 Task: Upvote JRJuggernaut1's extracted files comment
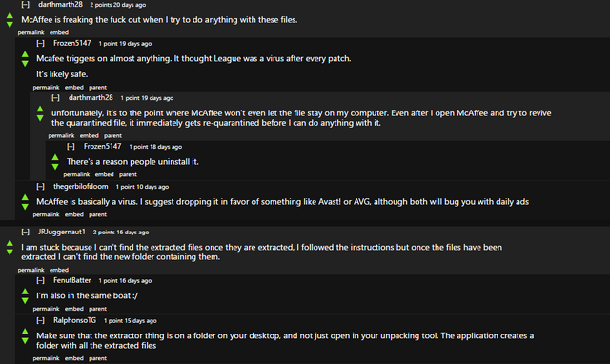(x=10, y=243)
